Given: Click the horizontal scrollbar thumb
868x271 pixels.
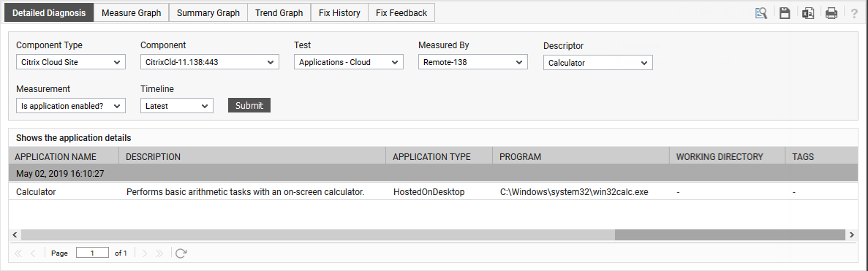Looking at the screenshot, I should (730, 235).
